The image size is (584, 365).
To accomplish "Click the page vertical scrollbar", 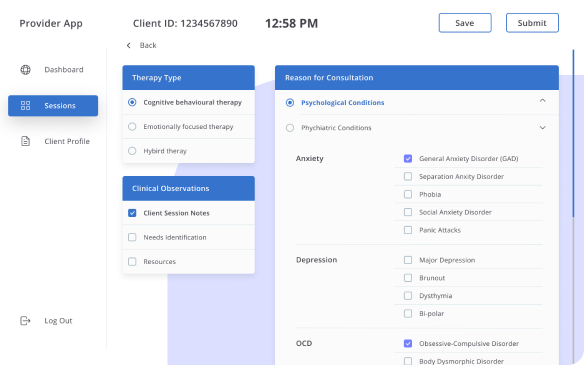I will 573,133.
